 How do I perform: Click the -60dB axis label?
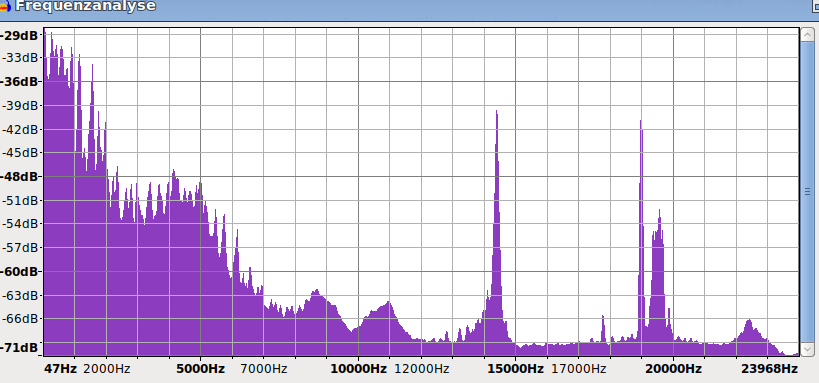(21, 271)
